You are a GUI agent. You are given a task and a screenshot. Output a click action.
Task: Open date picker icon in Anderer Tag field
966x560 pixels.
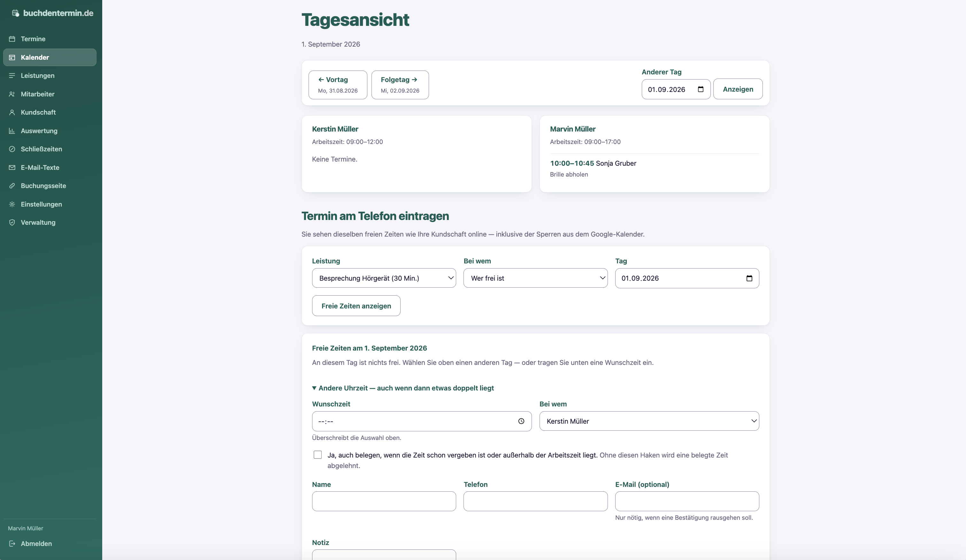700,89
